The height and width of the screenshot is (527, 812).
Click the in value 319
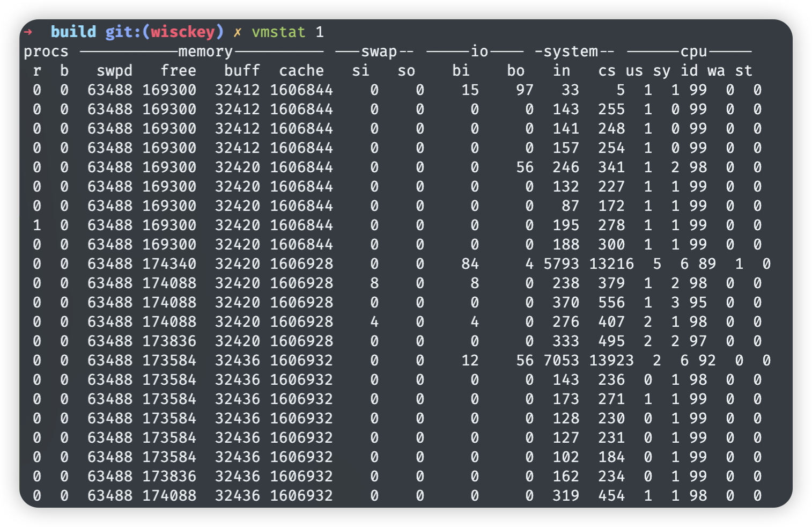pos(566,496)
